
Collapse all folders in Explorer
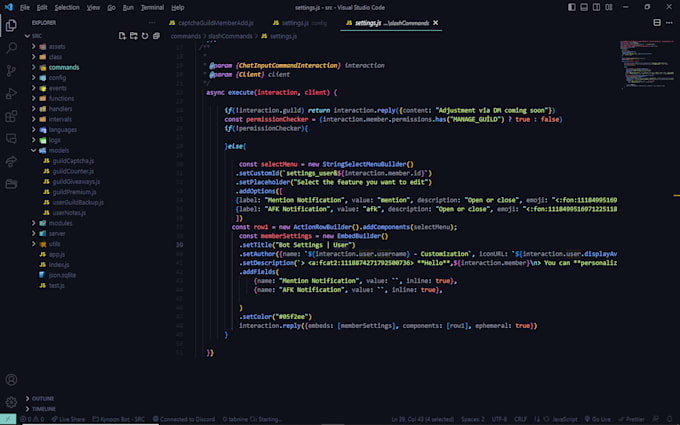(156, 36)
